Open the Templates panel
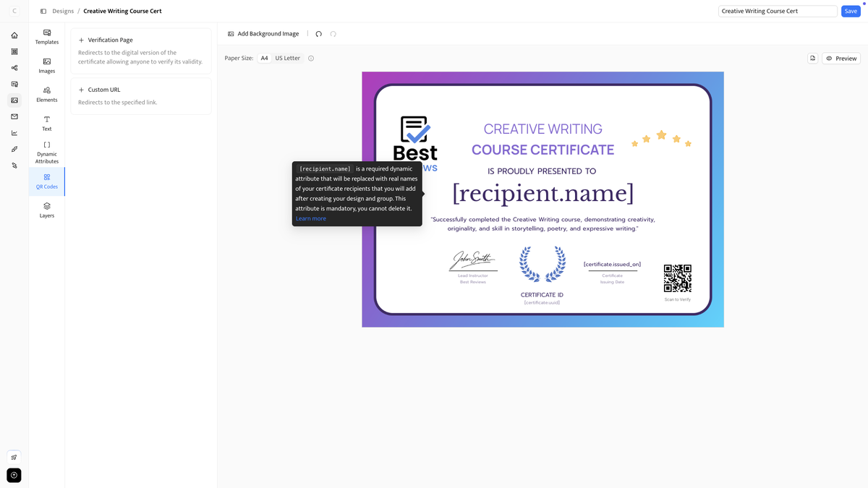Screen dimensions: 868x488 [46, 36]
